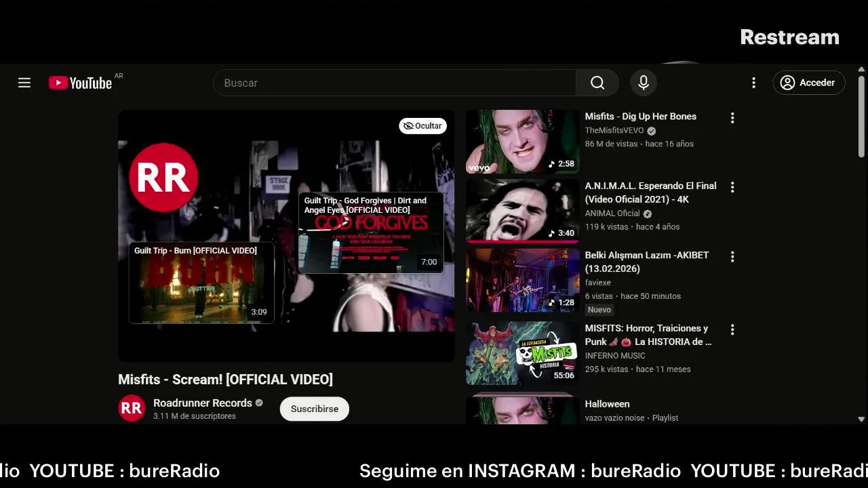The image size is (868, 488).
Task: Click 119 k vistas metadata
Action: (x=606, y=227)
